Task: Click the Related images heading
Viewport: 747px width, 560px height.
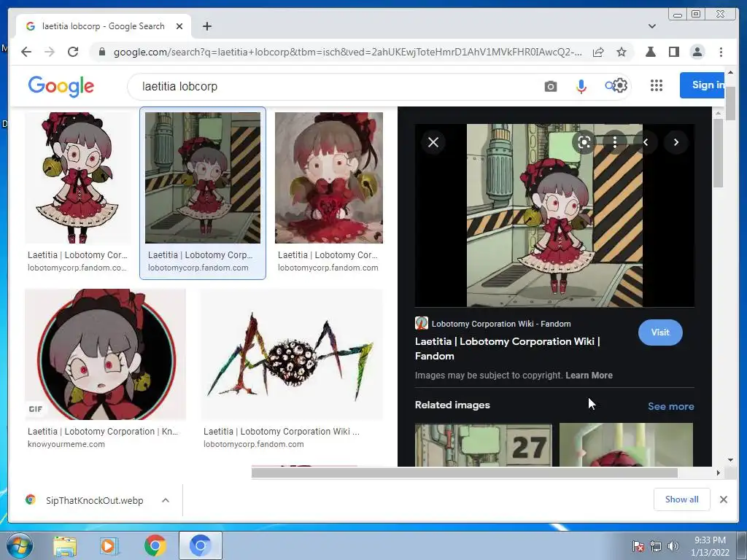Action: (x=452, y=405)
